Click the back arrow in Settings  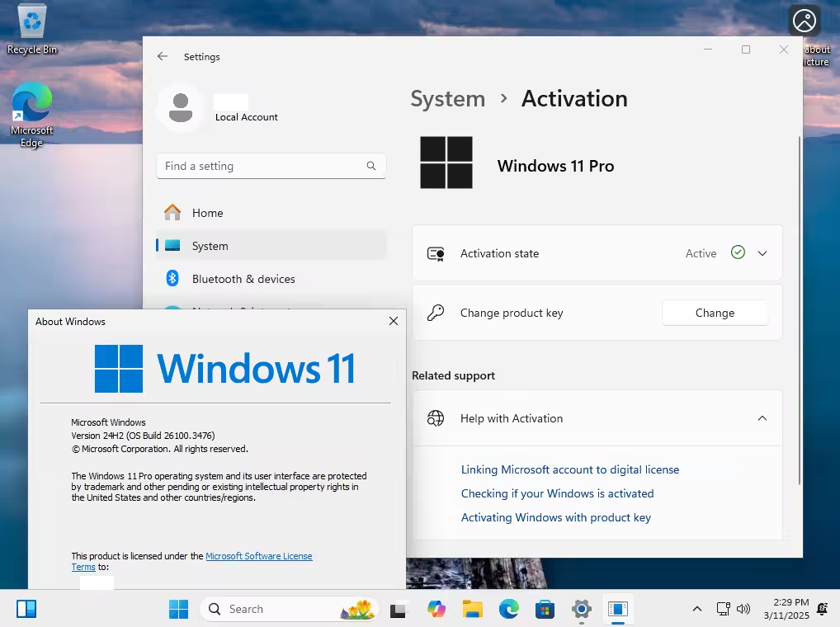[163, 56]
